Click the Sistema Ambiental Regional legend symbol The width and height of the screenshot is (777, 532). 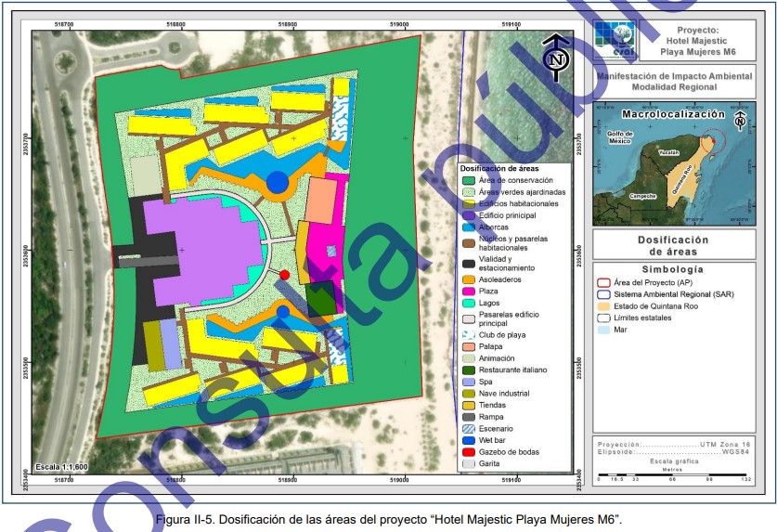(x=602, y=292)
